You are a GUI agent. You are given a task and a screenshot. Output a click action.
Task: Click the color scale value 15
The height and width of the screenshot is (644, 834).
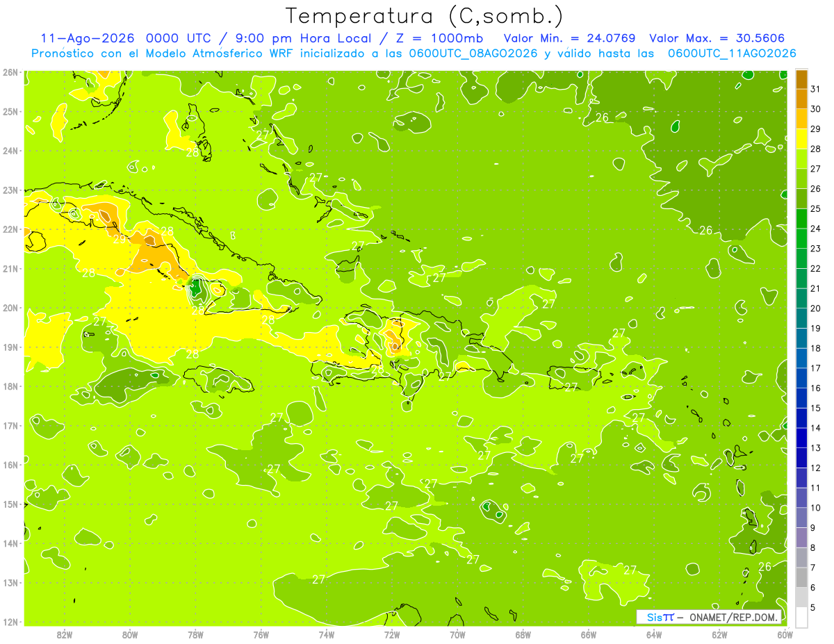[x=815, y=408]
